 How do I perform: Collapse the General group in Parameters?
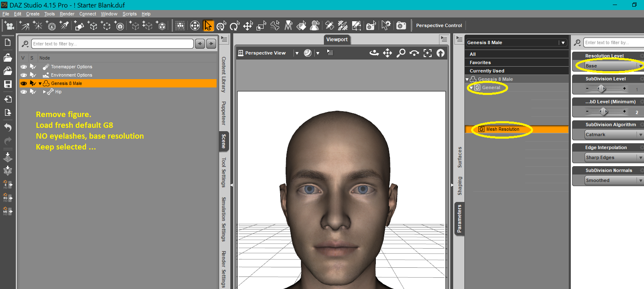point(471,87)
